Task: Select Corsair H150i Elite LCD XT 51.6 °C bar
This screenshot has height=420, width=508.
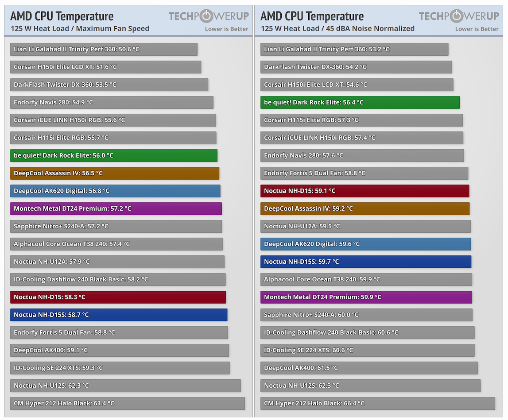Action: click(105, 67)
